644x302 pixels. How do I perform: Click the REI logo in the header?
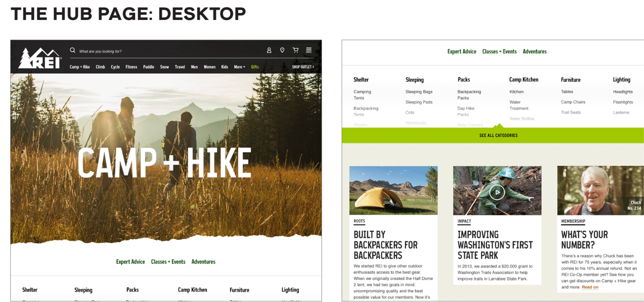coord(40,58)
